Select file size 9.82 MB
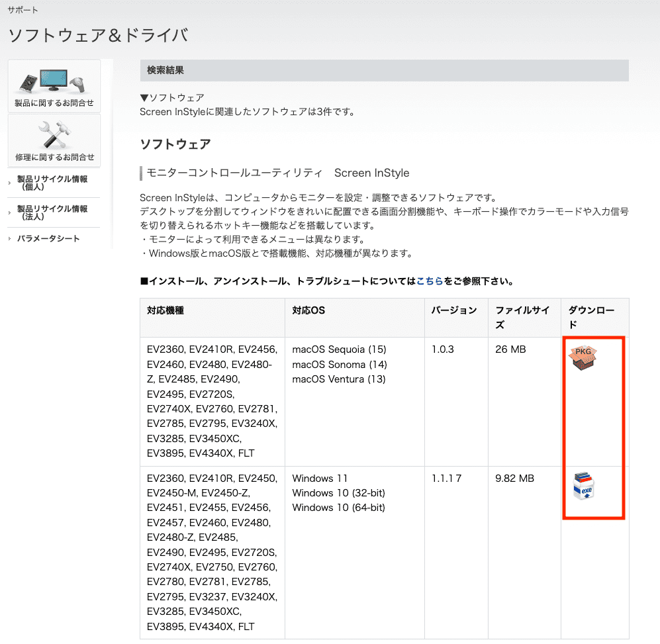Viewport: 660px width, 644px height. (x=515, y=478)
